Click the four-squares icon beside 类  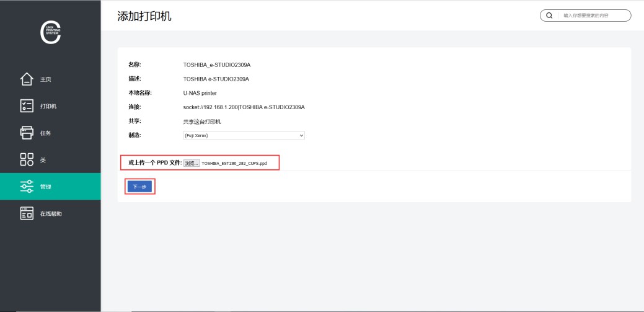(27, 159)
